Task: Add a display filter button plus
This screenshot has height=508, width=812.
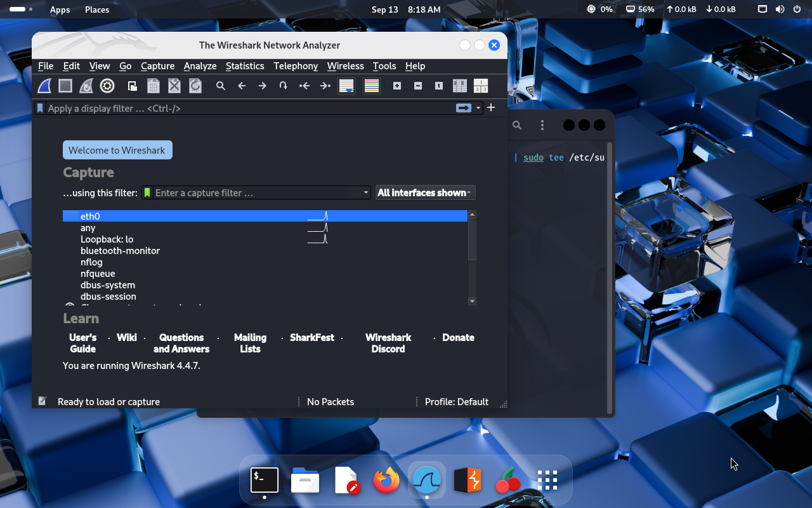Action: click(491, 108)
